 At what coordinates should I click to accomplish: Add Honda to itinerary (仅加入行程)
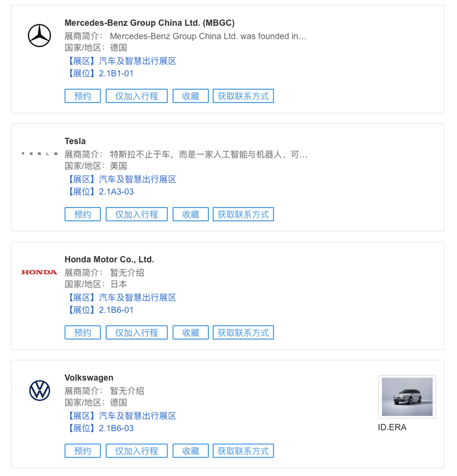click(x=136, y=332)
